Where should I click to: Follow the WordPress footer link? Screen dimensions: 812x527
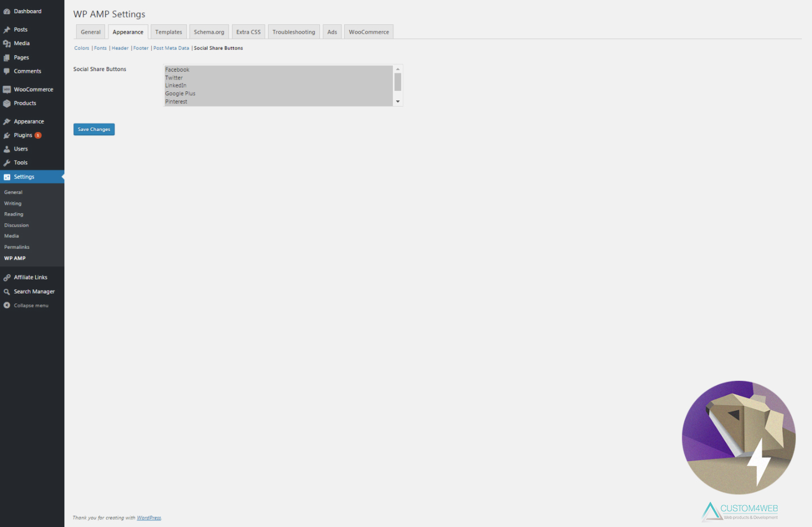tap(149, 518)
